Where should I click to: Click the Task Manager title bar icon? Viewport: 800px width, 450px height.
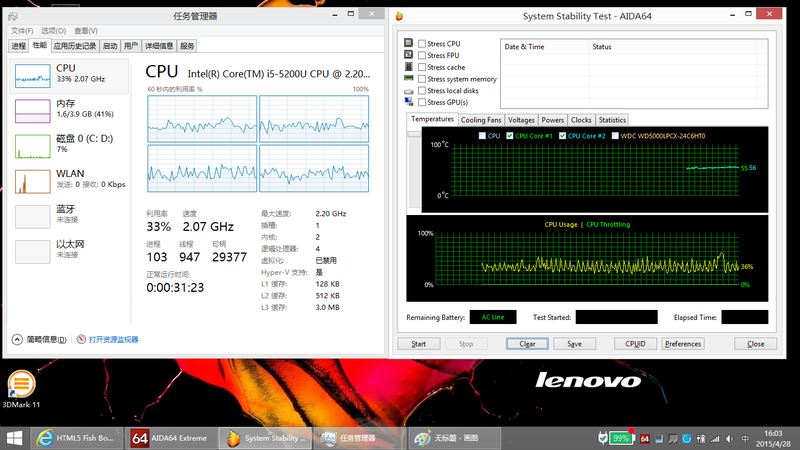click(x=13, y=16)
